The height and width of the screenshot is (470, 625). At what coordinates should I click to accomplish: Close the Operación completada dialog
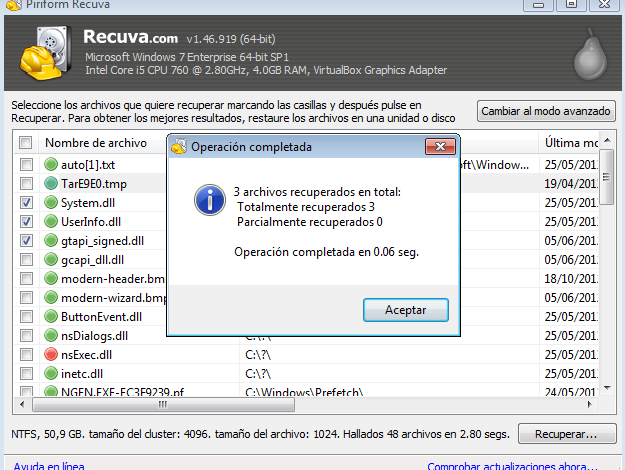pyautogui.click(x=440, y=147)
